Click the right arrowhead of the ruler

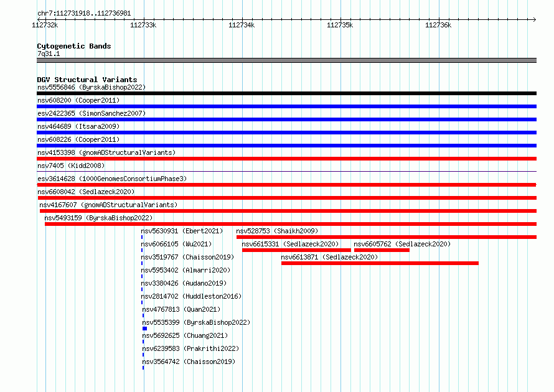534,19
